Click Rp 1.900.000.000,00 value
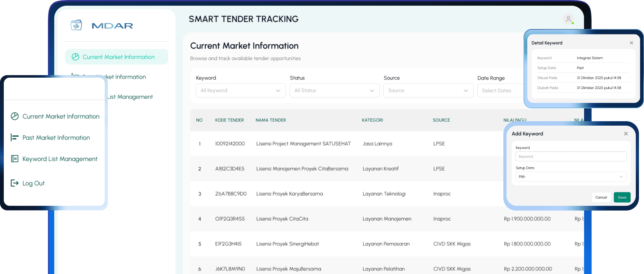This screenshot has width=644, height=274. (527, 219)
